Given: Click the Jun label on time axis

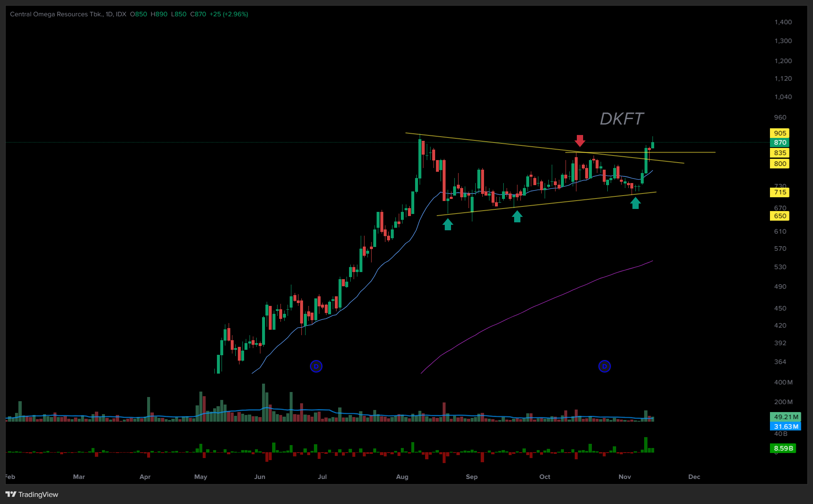Looking at the screenshot, I should click(x=260, y=477).
